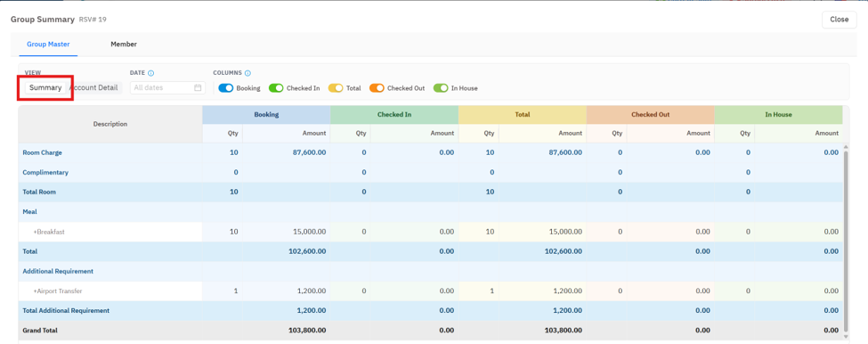Click the info icon next to COLUMNS
Viewport: 868px width, 344px height.
coord(248,72)
